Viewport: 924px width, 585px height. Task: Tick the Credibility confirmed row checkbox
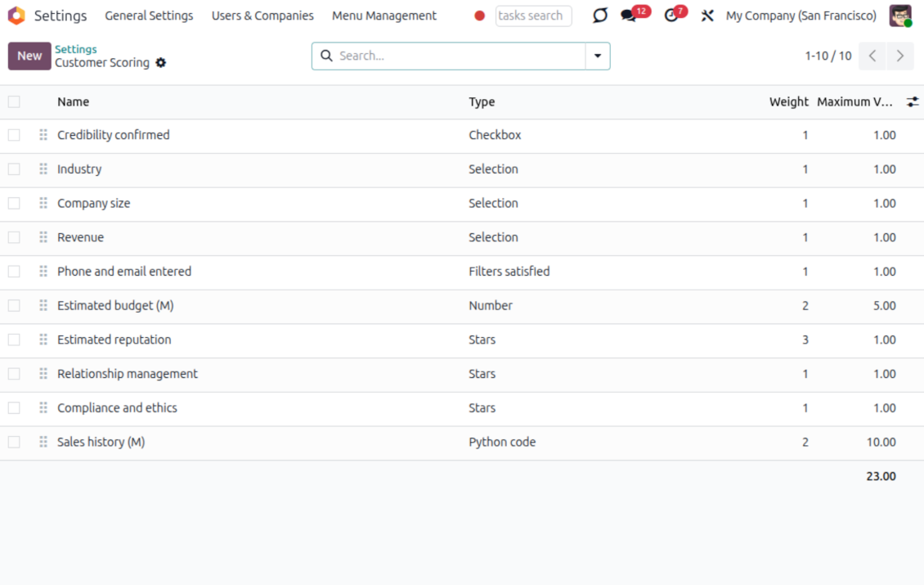click(14, 135)
